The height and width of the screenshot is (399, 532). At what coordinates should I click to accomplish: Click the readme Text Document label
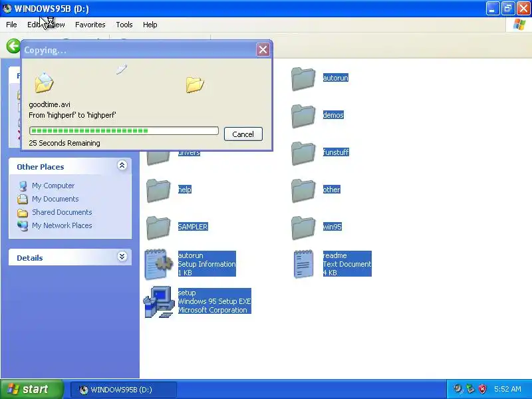pyautogui.click(x=347, y=264)
